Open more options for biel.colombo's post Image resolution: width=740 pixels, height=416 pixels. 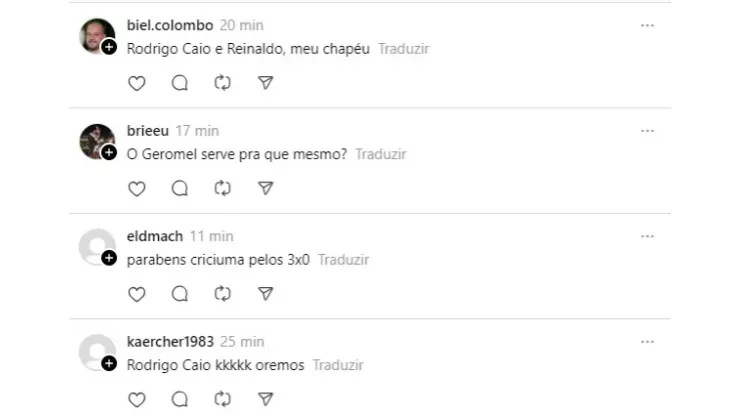647,25
